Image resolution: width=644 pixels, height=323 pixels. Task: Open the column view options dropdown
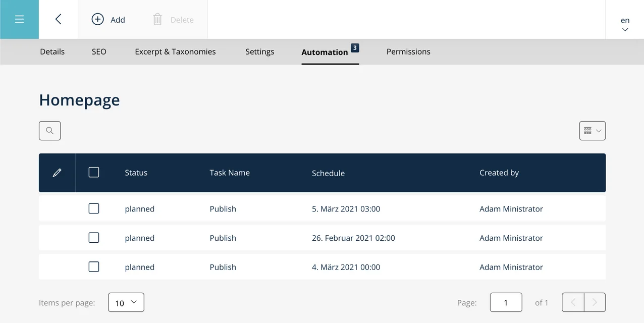(x=592, y=131)
